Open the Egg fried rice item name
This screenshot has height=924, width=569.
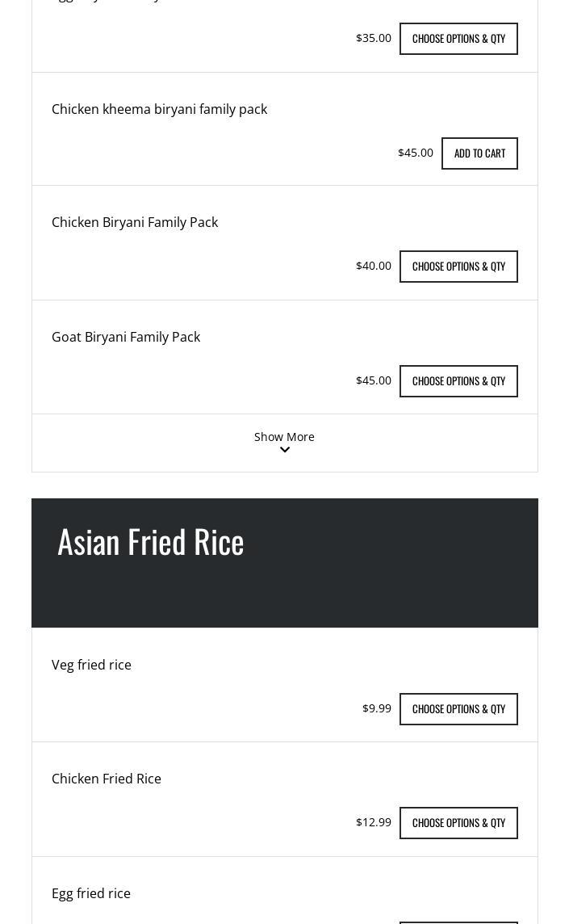(x=91, y=893)
